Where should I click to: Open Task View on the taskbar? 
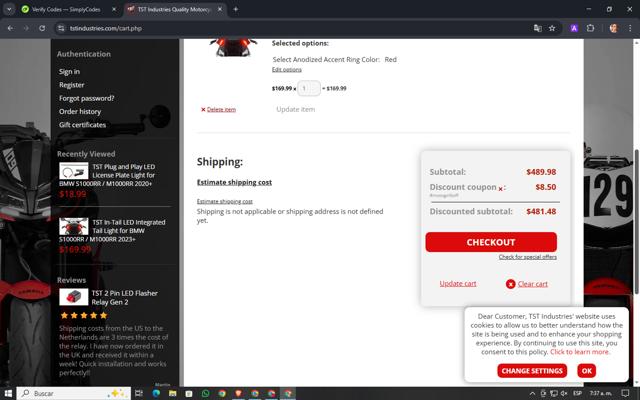pos(139,393)
